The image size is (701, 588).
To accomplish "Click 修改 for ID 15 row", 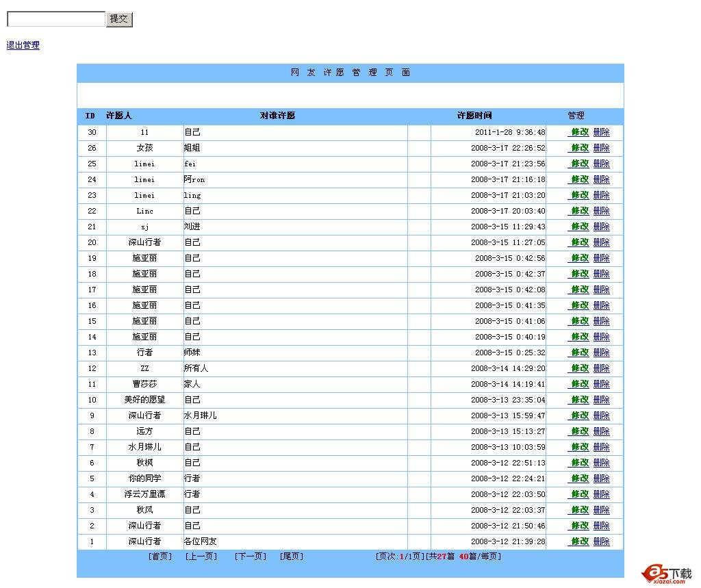I will (x=580, y=320).
